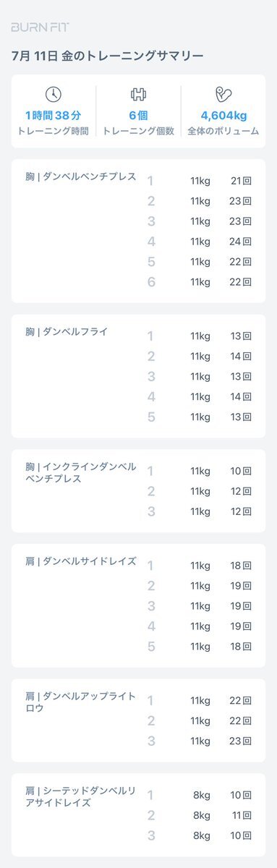Click the BURN FIT logo
Screen dimensions: 277x868
click(41, 27)
